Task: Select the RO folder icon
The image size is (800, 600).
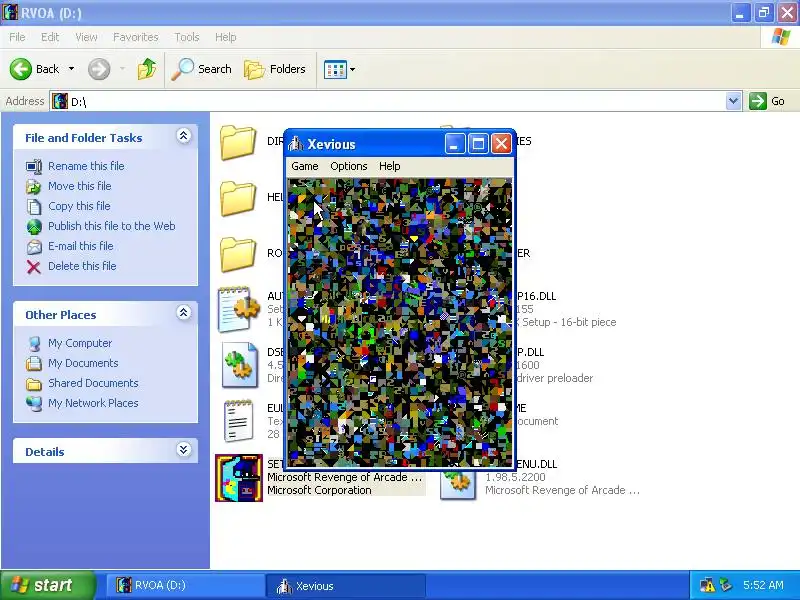Action: pyautogui.click(x=238, y=254)
